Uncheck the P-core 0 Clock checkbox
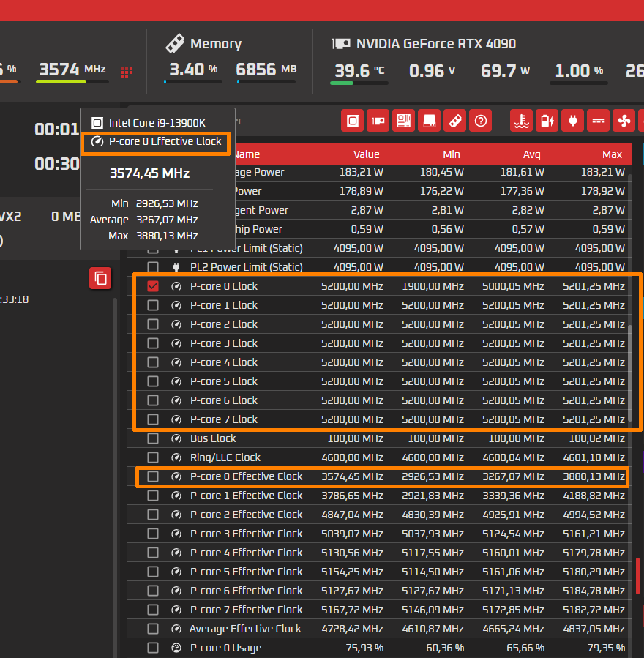This screenshot has height=658, width=644. (x=153, y=286)
